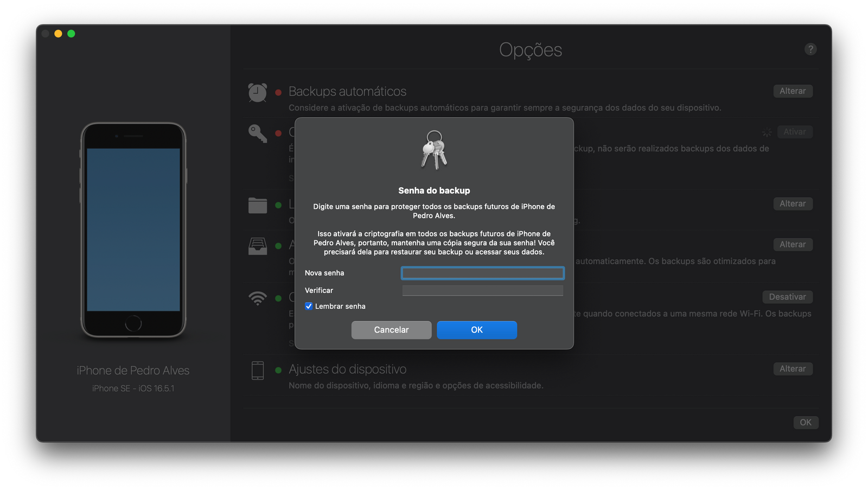This screenshot has width=868, height=490.
Task: Click Alterar for Backups automáticos
Action: pyautogui.click(x=793, y=91)
